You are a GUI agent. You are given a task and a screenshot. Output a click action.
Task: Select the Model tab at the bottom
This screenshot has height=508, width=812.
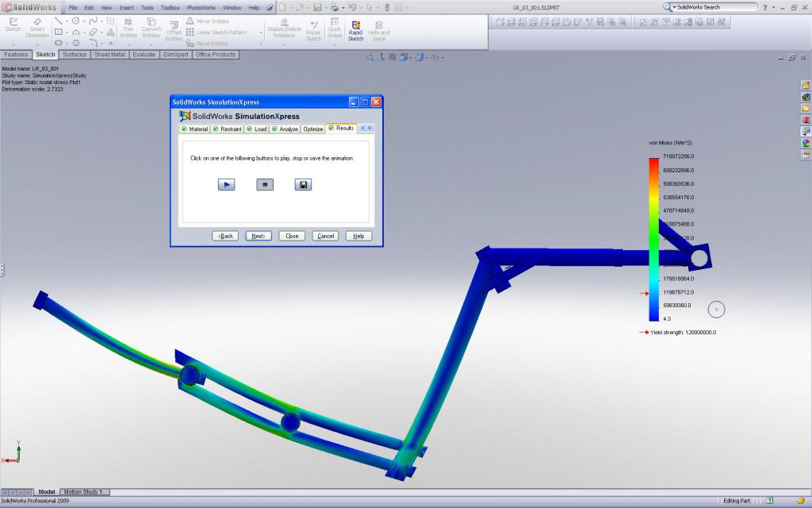click(x=47, y=491)
